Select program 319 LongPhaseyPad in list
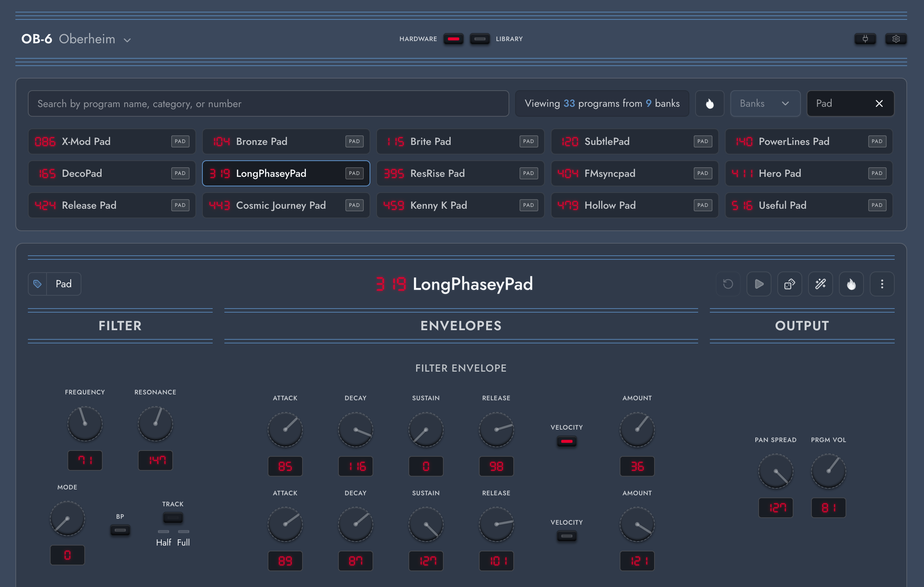924x587 pixels. [x=286, y=173]
